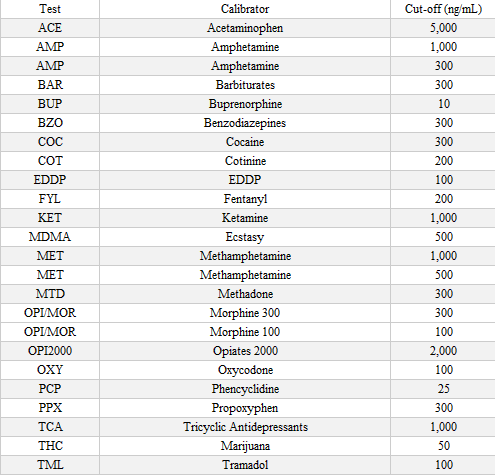Click the BZO test cell
Screen dimensions: 495x475
click(x=50, y=123)
